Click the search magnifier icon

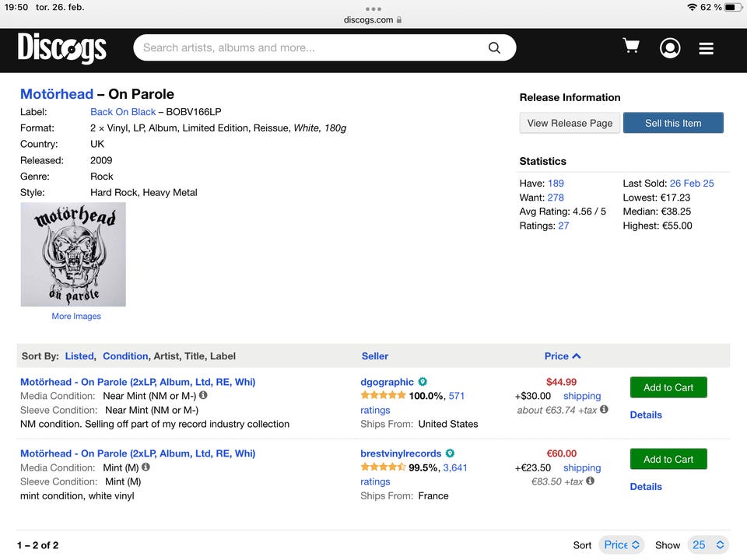coord(494,48)
